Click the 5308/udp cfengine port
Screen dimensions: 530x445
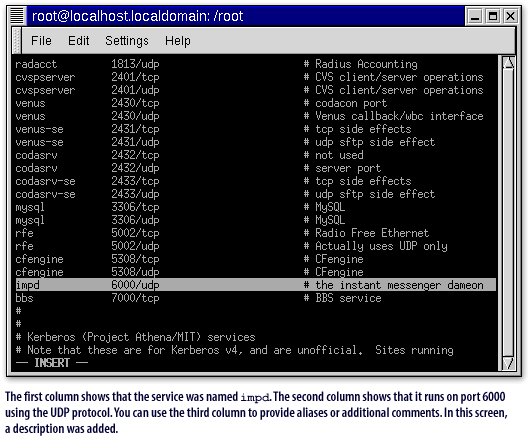(x=135, y=272)
